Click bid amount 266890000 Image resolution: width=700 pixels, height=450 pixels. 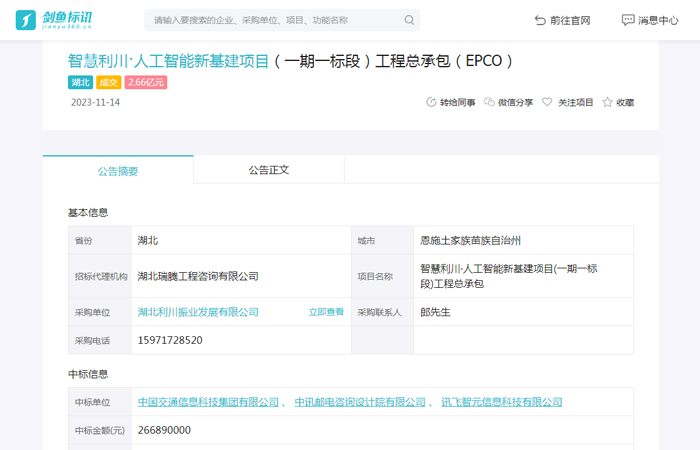(164, 430)
